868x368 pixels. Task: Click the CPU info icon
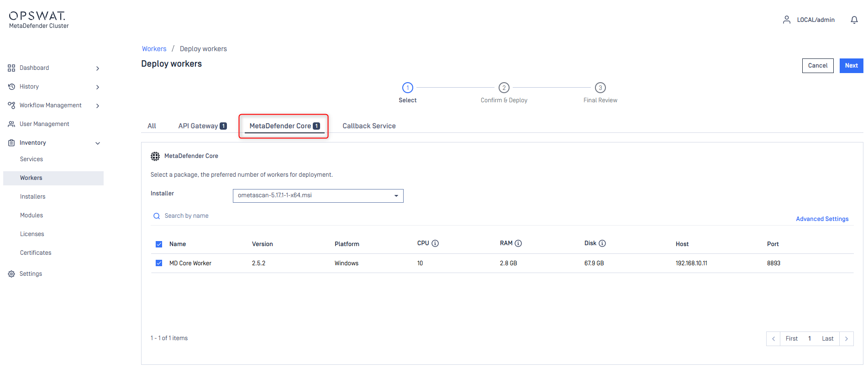pos(435,243)
